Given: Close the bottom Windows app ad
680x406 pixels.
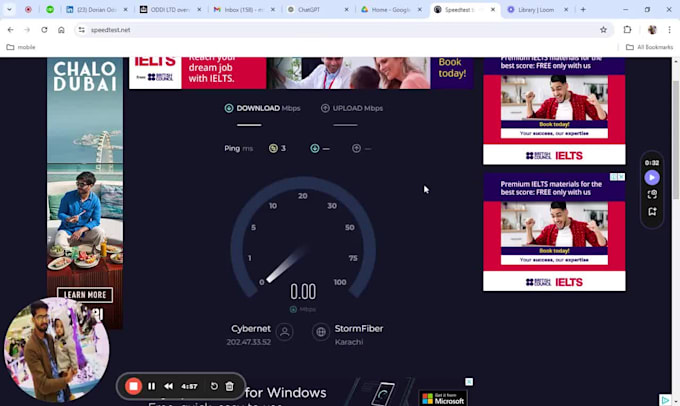Looking at the screenshot, I should pyautogui.click(x=469, y=382).
